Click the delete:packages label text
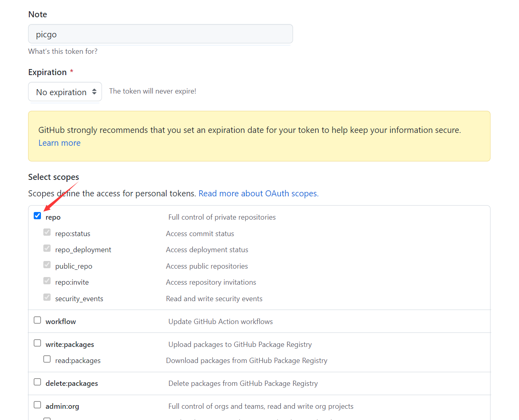 pyautogui.click(x=72, y=383)
